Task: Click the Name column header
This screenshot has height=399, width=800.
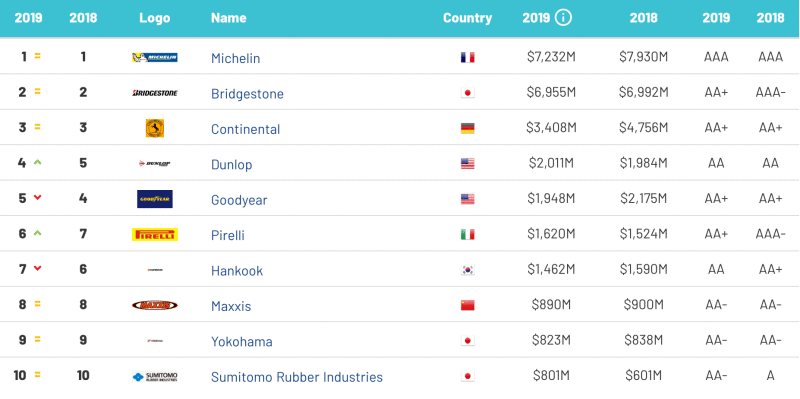Action: click(229, 18)
